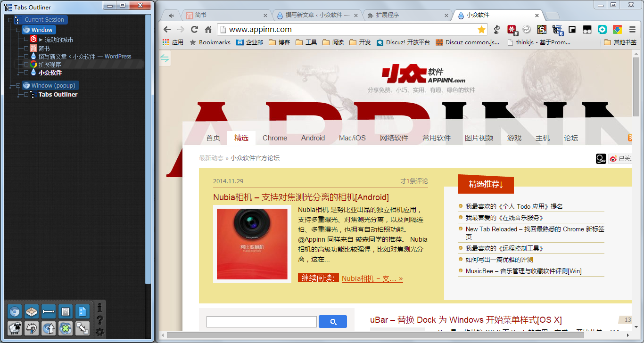Viewport: 644px width, 343px height.
Task: Click the site search input field
Action: [x=262, y=322]
